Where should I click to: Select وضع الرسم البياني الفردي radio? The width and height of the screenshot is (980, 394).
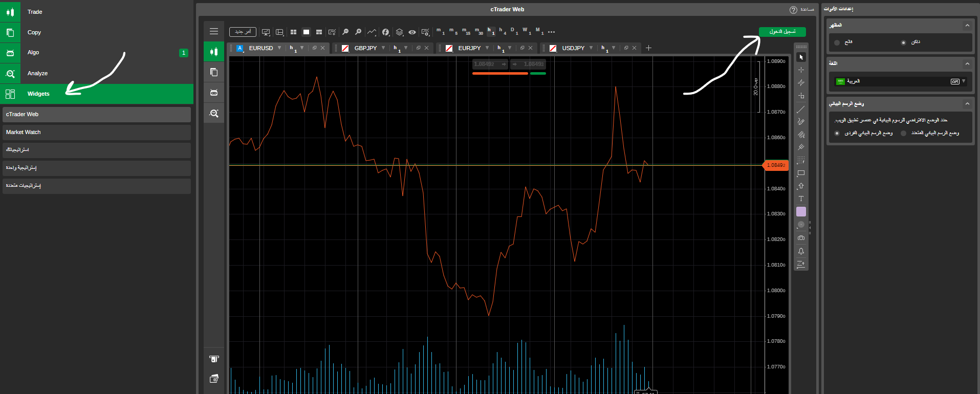pyautogui.click(x=837, y=134)
